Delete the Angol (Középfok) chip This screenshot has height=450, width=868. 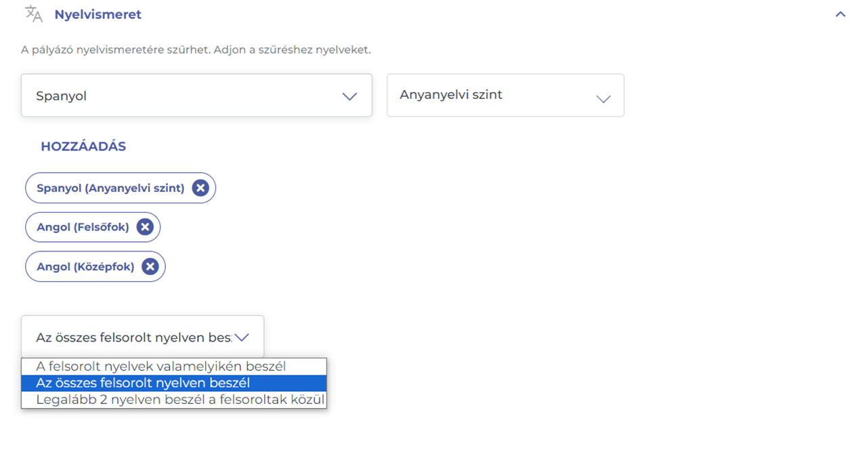150,266
